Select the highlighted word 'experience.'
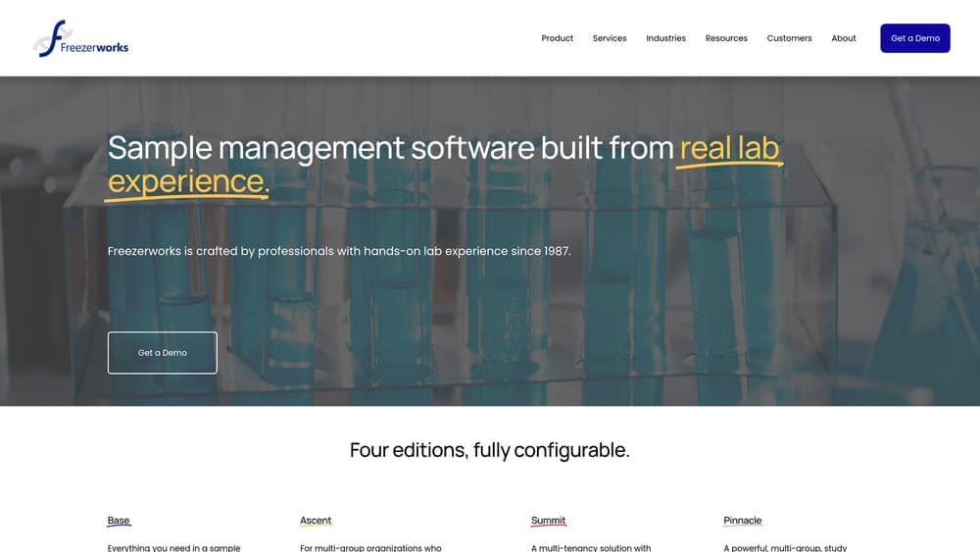Viewport: 980px width, 552px height. click(189, 181)
